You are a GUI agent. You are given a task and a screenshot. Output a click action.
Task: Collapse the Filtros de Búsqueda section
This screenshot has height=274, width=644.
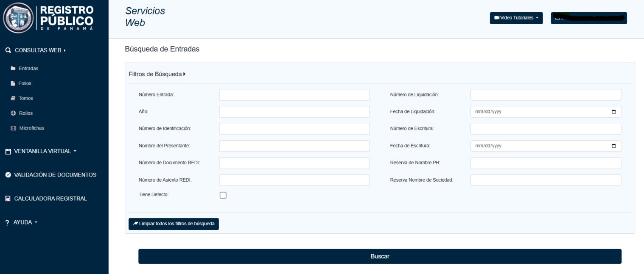point(157,74)
